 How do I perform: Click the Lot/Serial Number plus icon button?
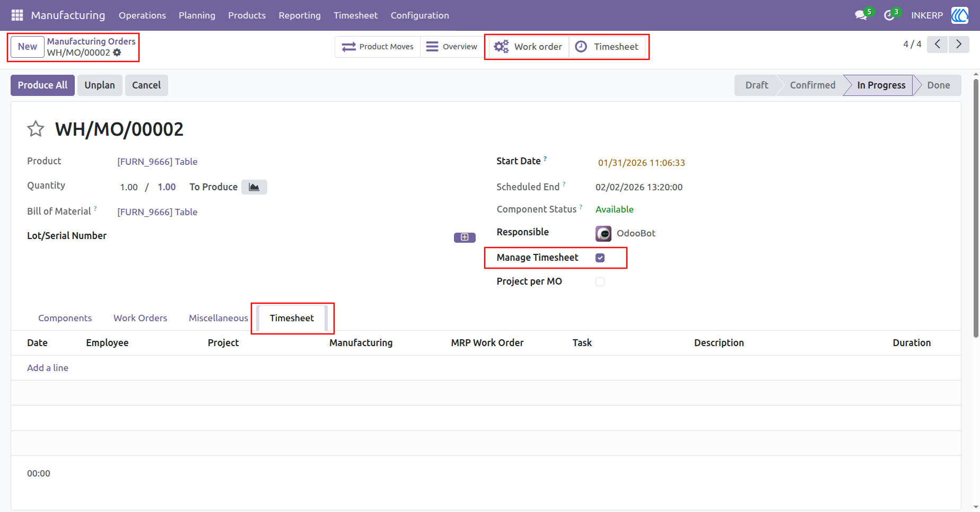tap(465, 237)
